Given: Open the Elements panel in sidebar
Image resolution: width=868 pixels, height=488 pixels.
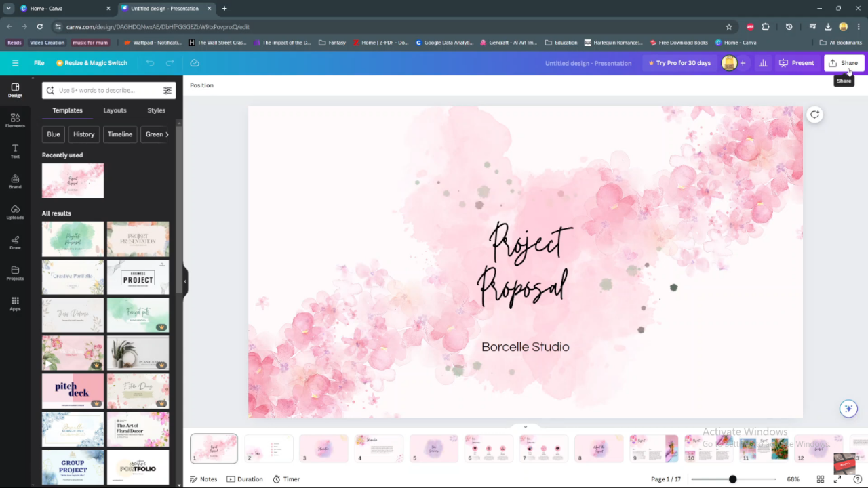Looking at the screenshot, I should [15, 121].
